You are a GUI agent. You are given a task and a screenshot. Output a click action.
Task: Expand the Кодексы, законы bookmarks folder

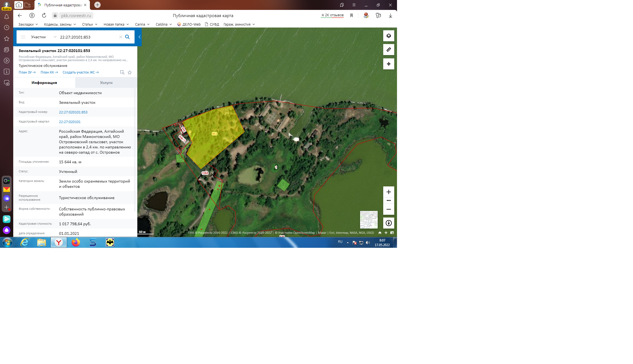(60, 24)
